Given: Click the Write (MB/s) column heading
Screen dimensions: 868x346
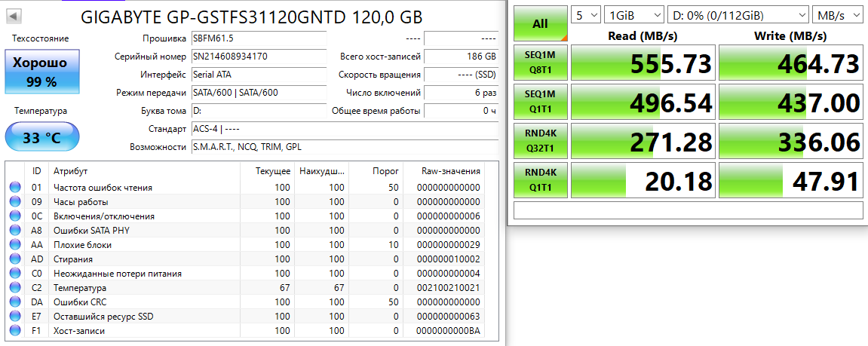Looking at the screenshot, I should coord(790,36).
